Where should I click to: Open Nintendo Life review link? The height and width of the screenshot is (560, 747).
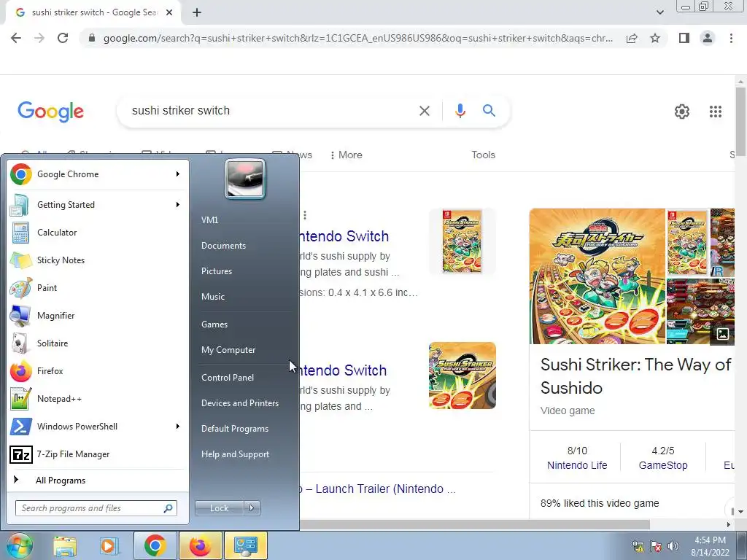coord(577,465)
